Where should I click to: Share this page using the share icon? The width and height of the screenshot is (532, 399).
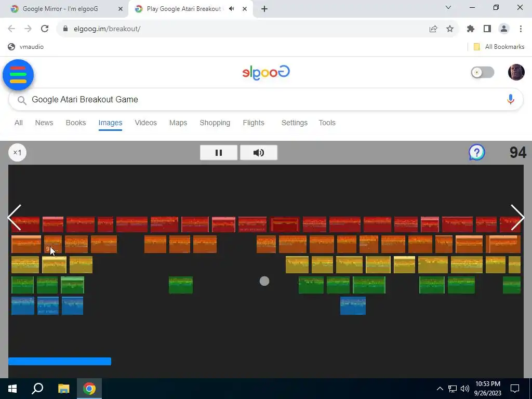[x=433, y=29]
